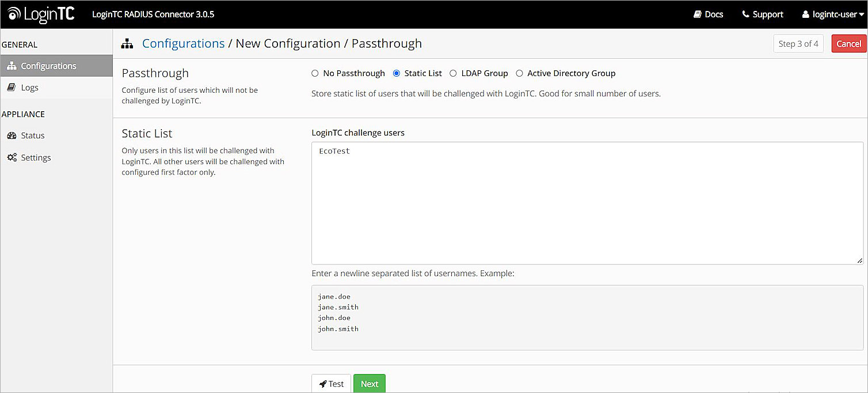Click the Logs book icon in sidebar
Screen dimensions: 868x393
pyautogui.click(x=12, y=87)
